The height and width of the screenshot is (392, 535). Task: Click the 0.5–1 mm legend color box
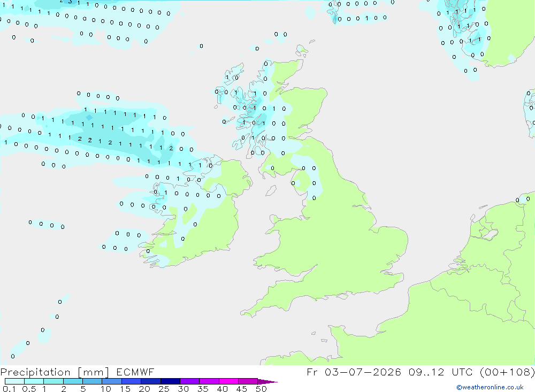point(34,381)
